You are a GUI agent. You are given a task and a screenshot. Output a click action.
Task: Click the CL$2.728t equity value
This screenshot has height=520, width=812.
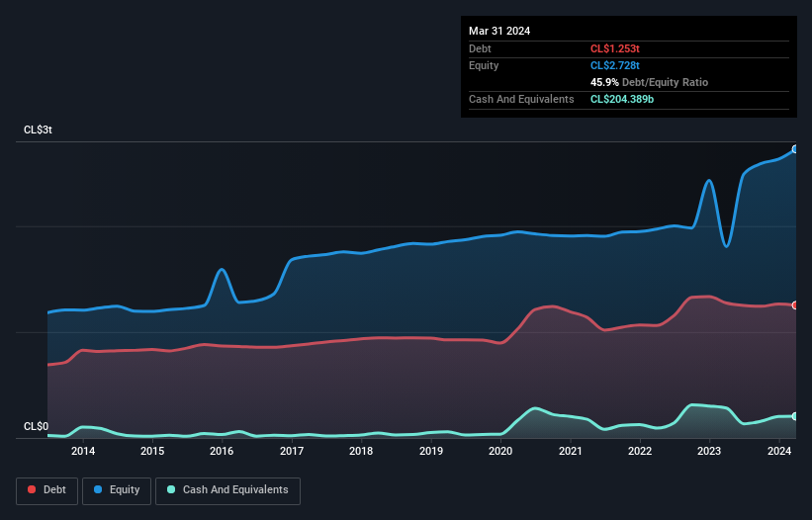tap(615, 65)
